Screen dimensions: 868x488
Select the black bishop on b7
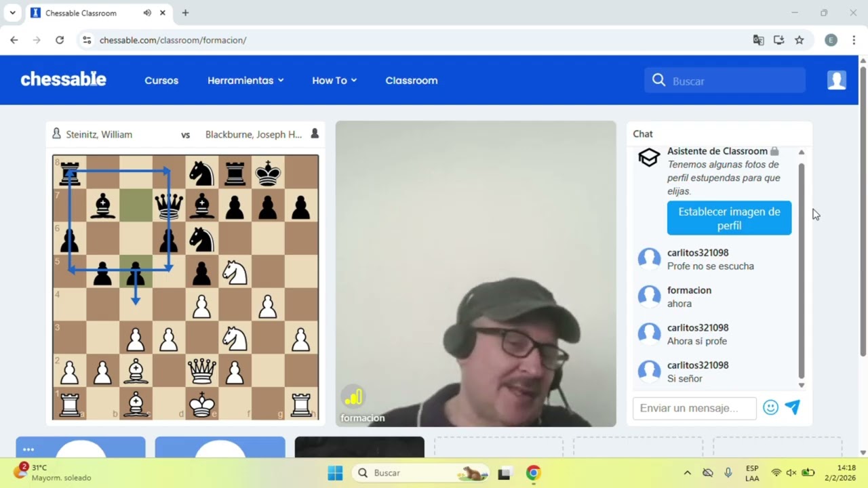click(102, 205)
